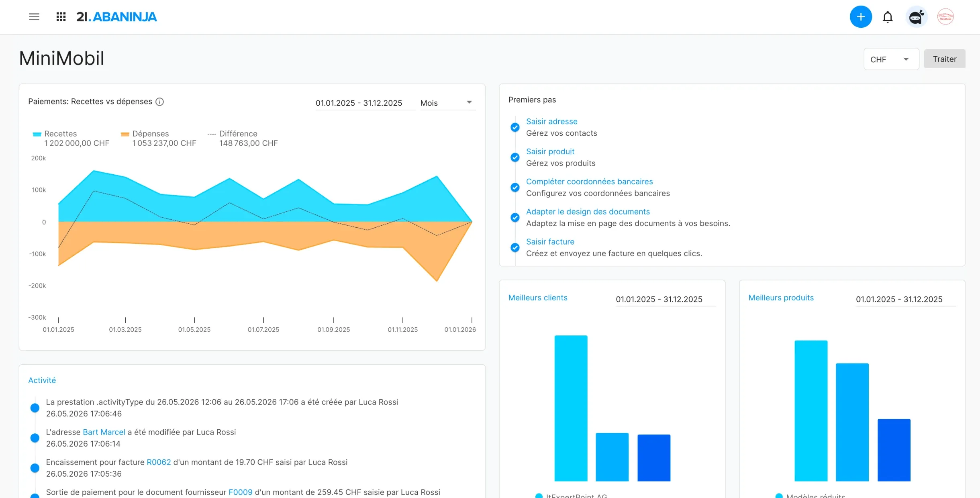
Task: Open supplier document F0009 link
Action: (x=241, y=492)
